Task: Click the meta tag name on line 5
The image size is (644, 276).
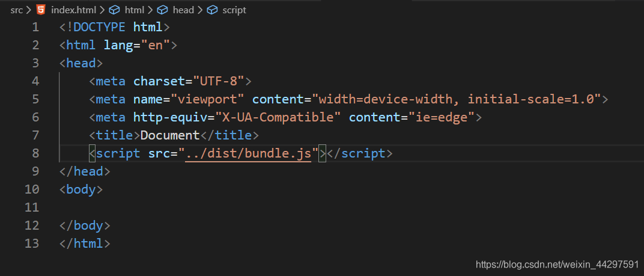Action: (x=111, y=100)
